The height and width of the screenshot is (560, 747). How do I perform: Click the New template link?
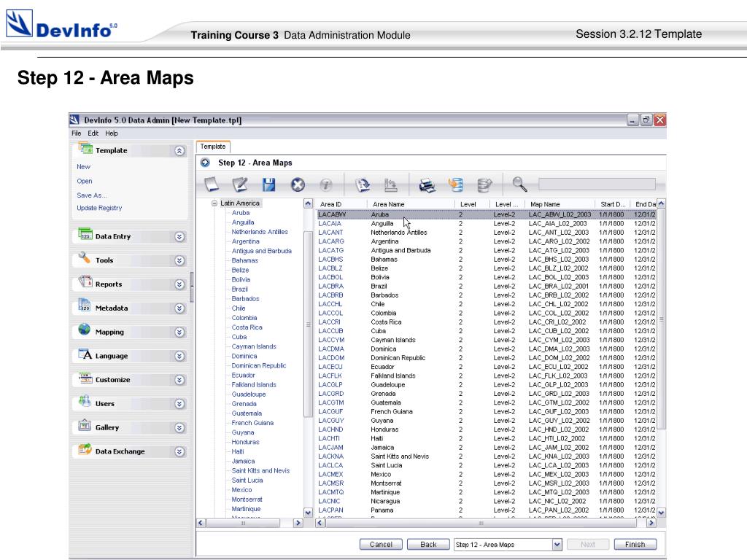click(x=83, y=167)
